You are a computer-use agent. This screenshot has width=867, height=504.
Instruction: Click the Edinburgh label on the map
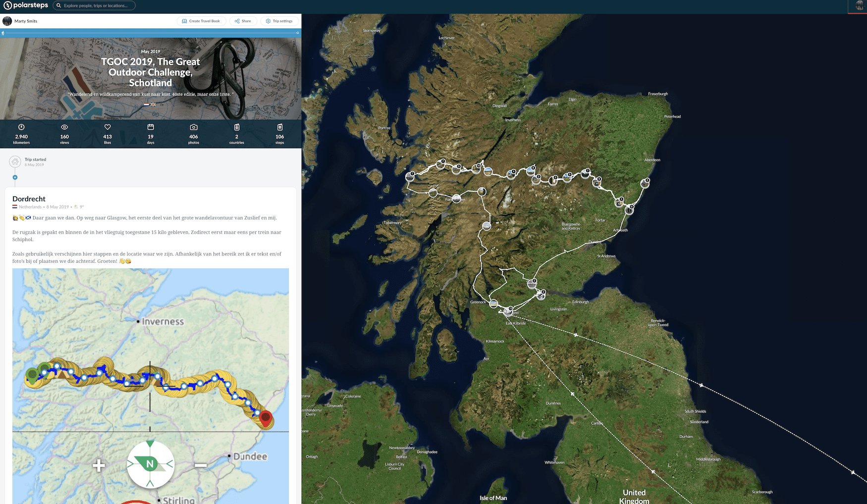coord(581,302)
